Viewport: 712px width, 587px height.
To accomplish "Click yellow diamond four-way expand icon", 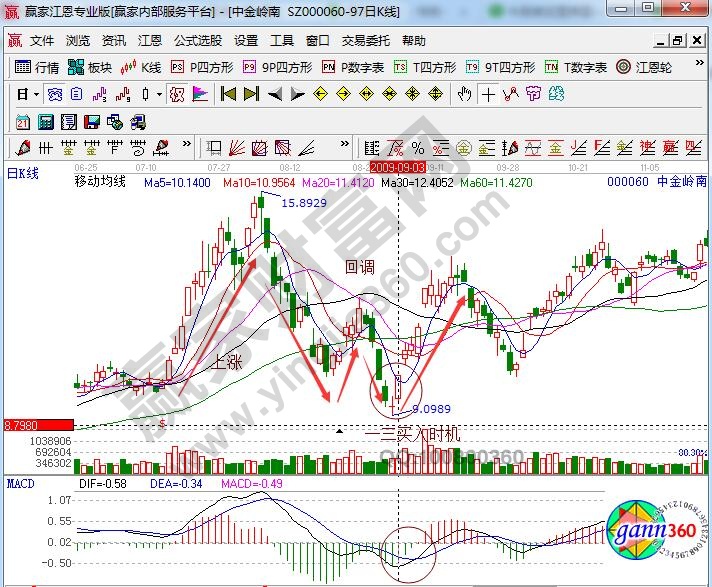I will point(412,94).
